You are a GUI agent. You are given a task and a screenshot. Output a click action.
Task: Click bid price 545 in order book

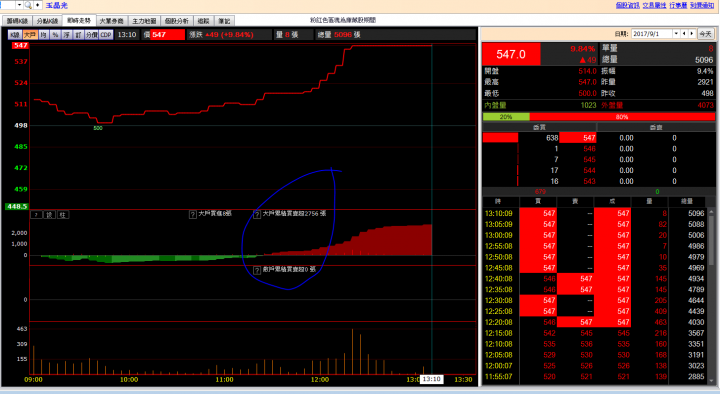(590, 160)
